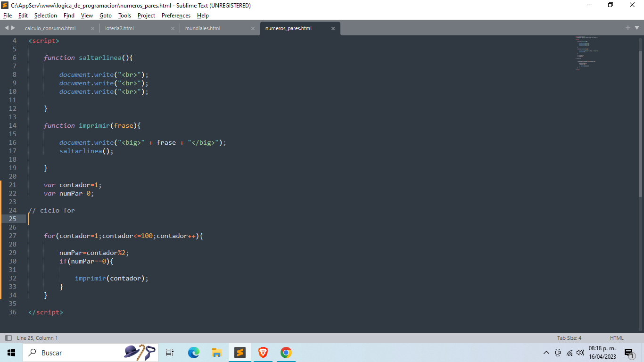Click the saltarlinea(); call on line 17

coord(86,151)
